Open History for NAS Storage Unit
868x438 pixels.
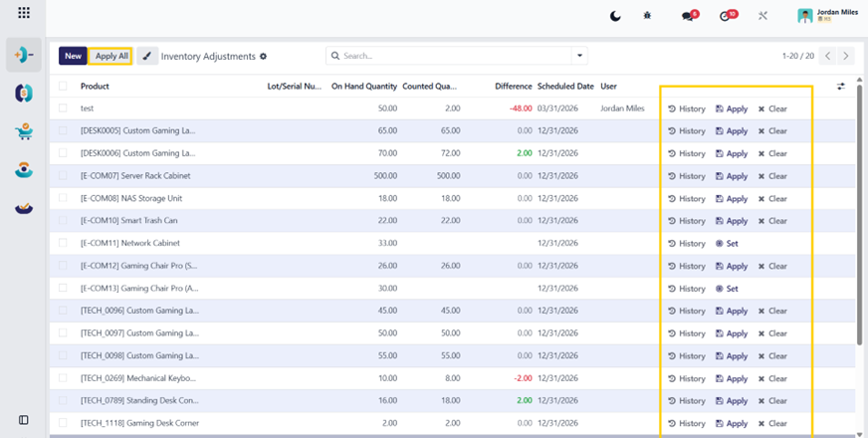coord(687,199)
